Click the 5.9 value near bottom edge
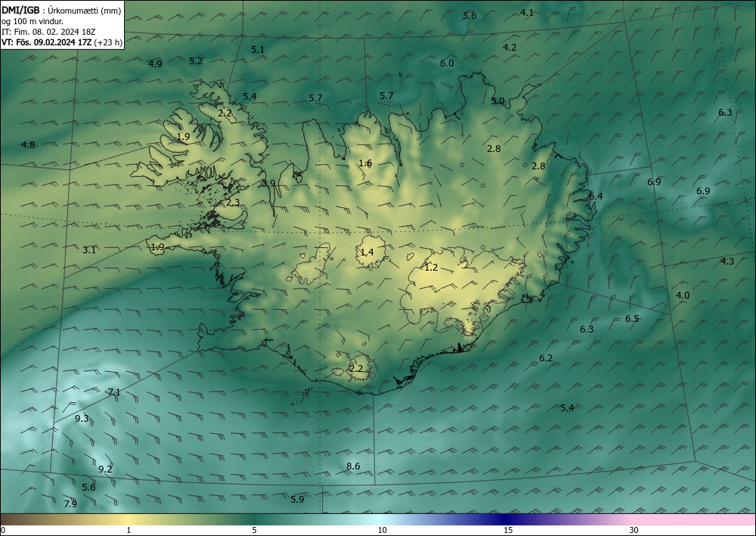The image size is (756, 536). coord(297,500)
